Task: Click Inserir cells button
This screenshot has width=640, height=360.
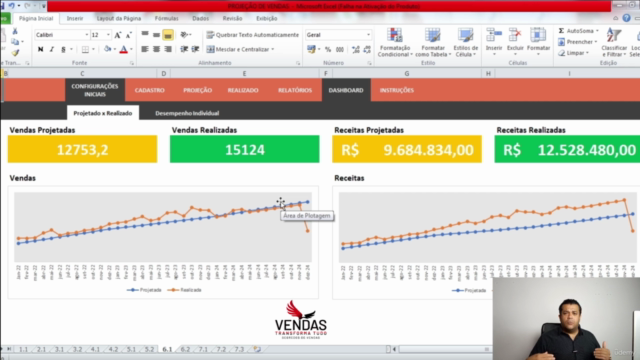Action: 494,42
